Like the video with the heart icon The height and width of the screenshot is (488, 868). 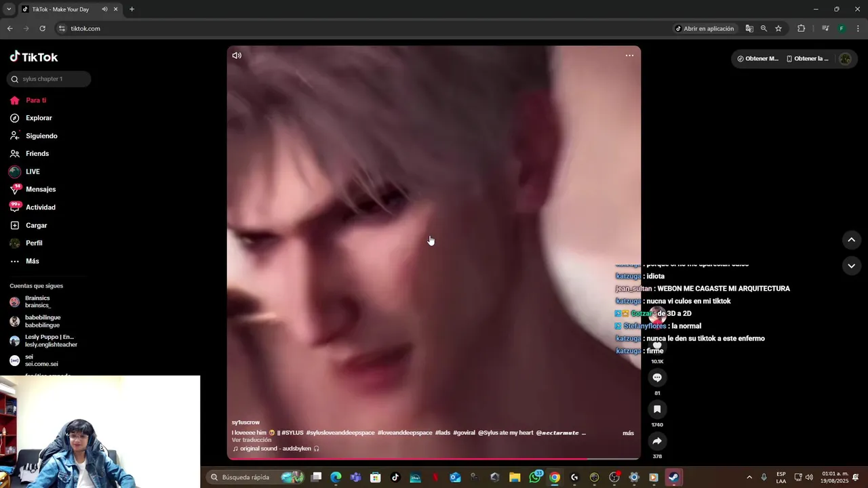(x=657, y=346)
